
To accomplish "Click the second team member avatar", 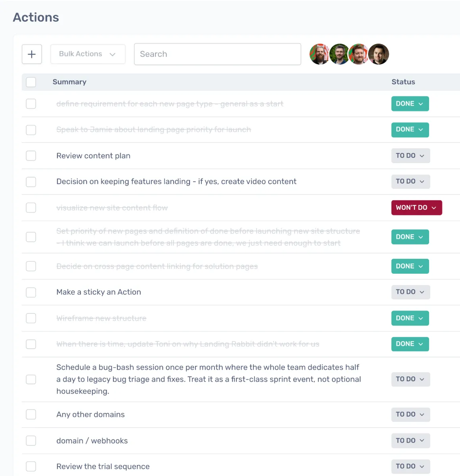I will tap(339, 54).
